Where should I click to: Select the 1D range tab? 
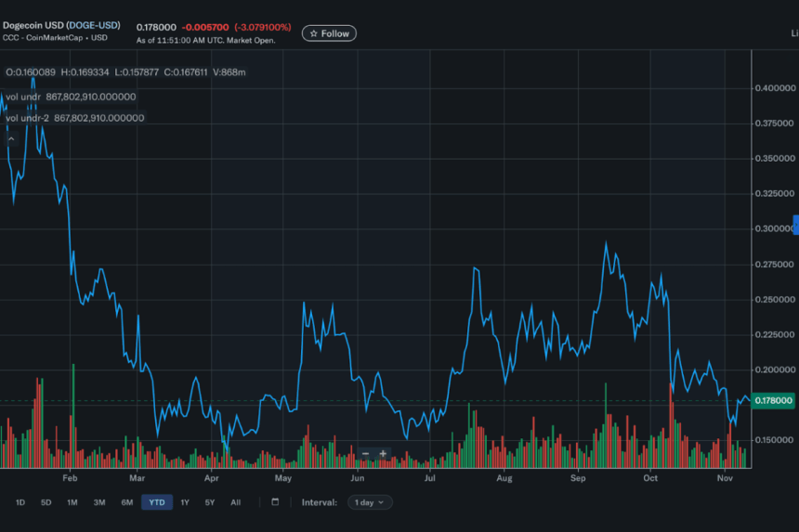pos(20,502)
